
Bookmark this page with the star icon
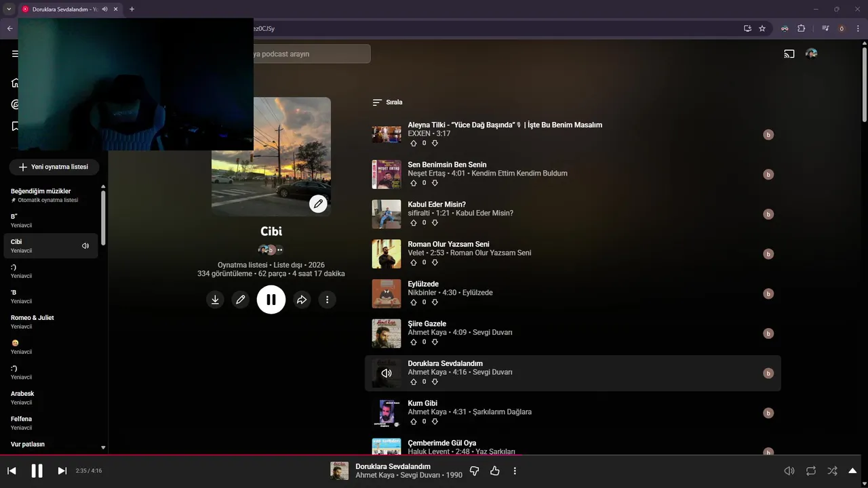tap(762, 28)
